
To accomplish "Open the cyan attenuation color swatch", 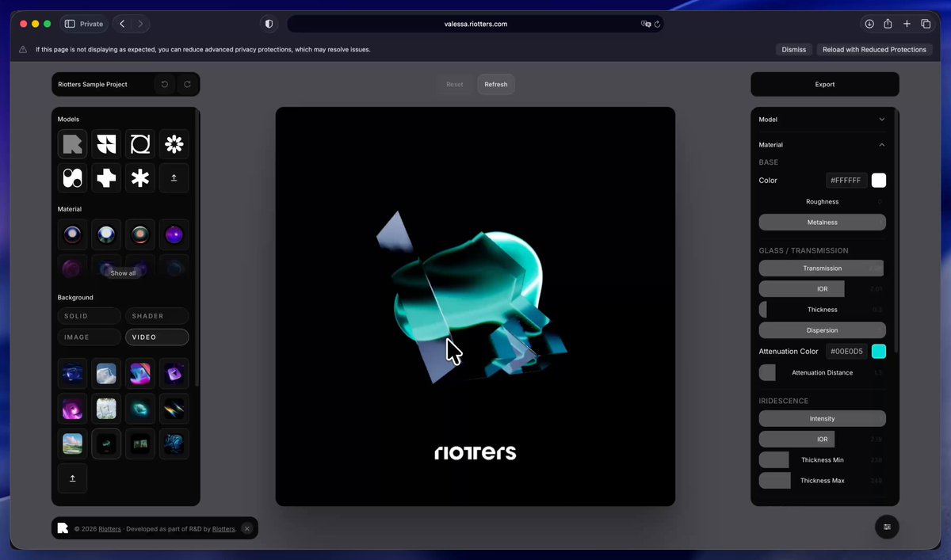I will 879,352.
